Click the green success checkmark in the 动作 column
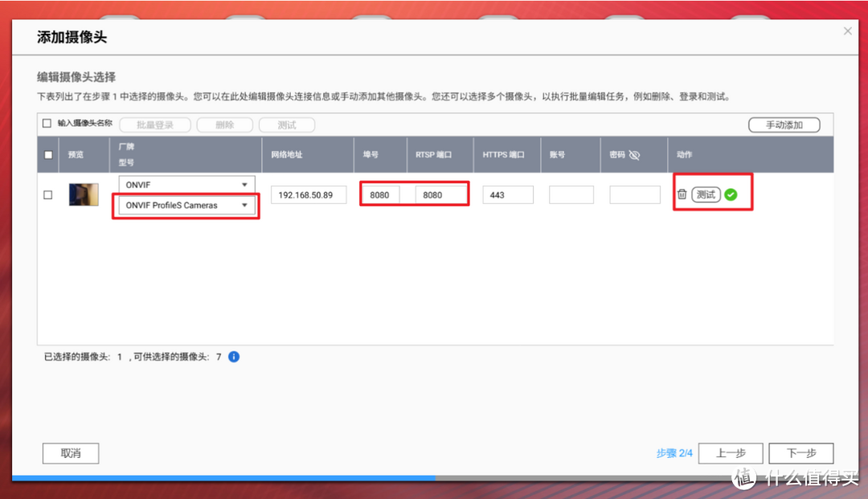The width and height of the screenshot is (868, 499). (729, 193)
